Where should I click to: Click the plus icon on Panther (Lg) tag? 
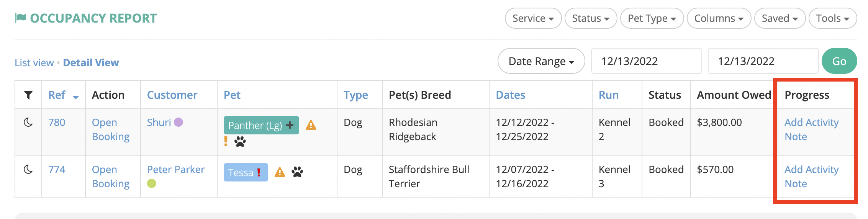coord(290,125)
